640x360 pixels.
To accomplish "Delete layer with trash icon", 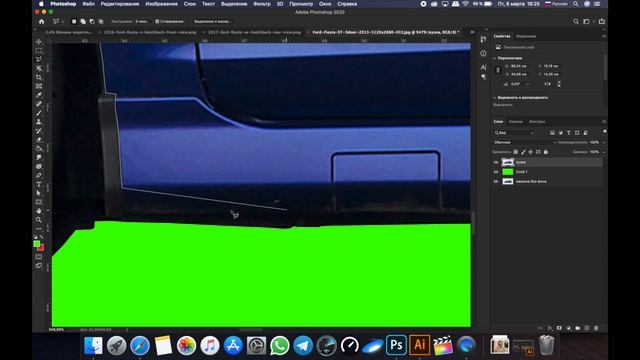I will coord(596,328).
